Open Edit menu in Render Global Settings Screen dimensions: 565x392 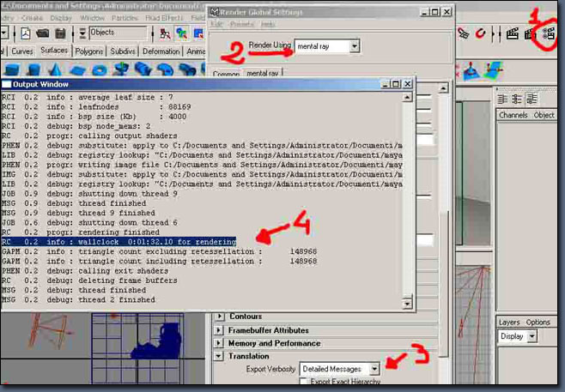click(217, 24)
